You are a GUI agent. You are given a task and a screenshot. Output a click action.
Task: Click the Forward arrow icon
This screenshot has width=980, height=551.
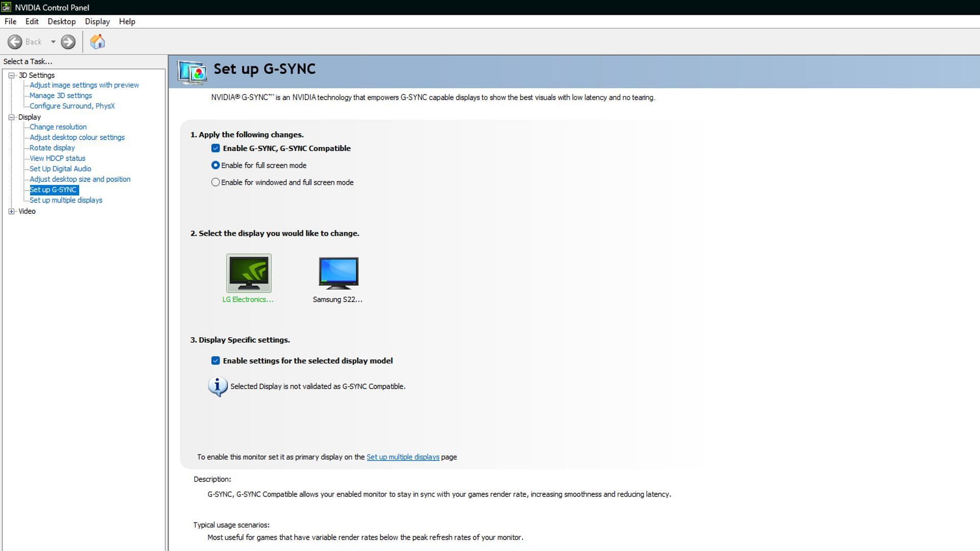click(68, 42)
